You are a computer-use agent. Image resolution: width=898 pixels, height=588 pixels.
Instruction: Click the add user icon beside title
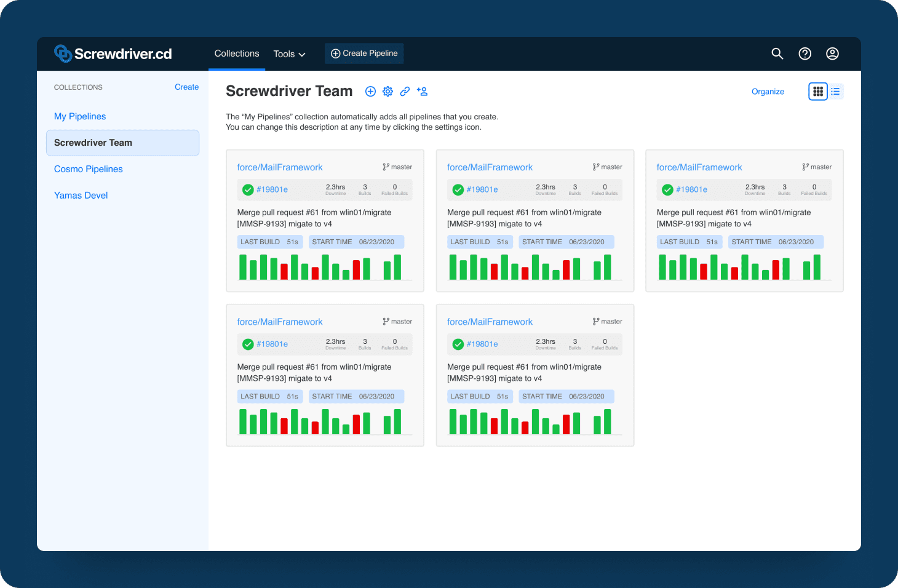(x=422, y=92)
